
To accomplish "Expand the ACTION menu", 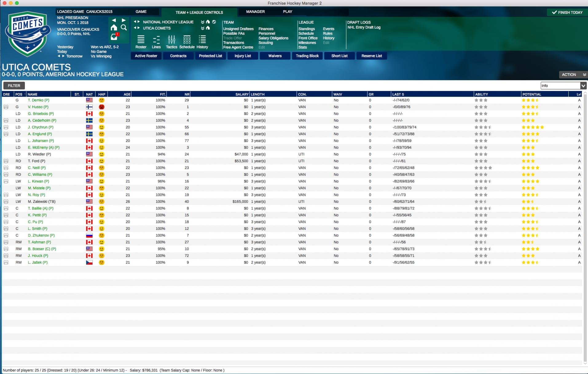I will pyautogui.click(x=572, y=75).
